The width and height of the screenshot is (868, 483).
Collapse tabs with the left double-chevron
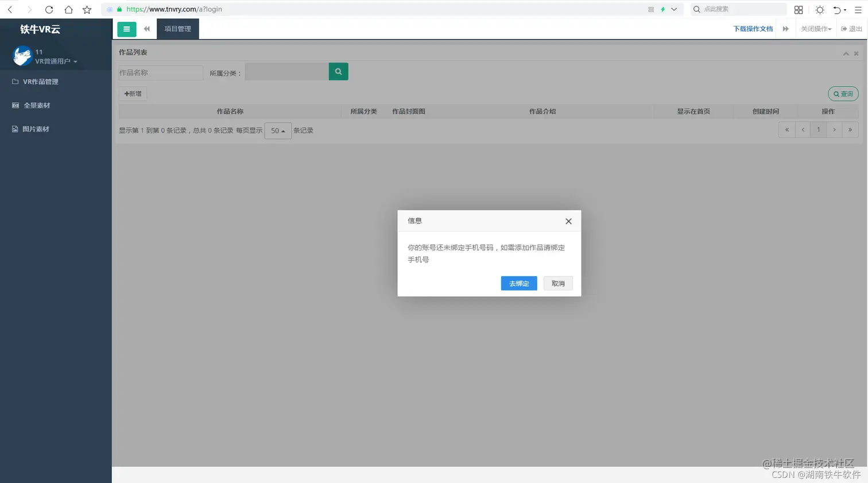pyautogui.click(x=147, y=29)
